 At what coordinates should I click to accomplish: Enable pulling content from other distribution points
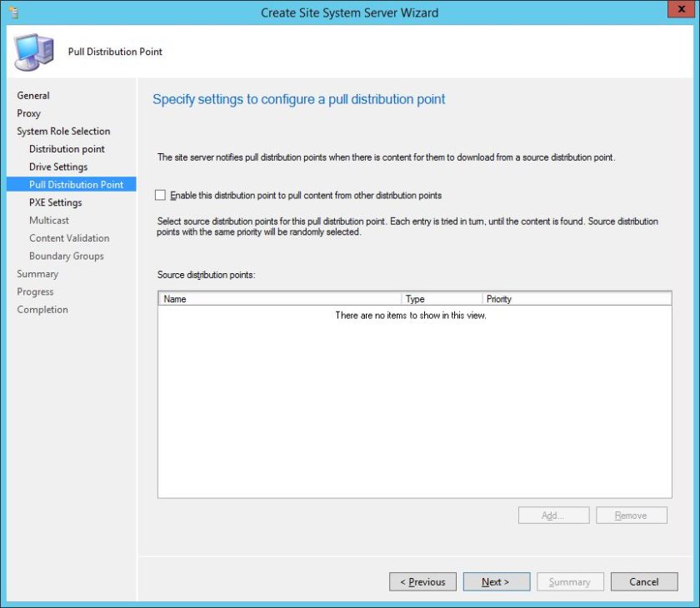click(160, 196)
